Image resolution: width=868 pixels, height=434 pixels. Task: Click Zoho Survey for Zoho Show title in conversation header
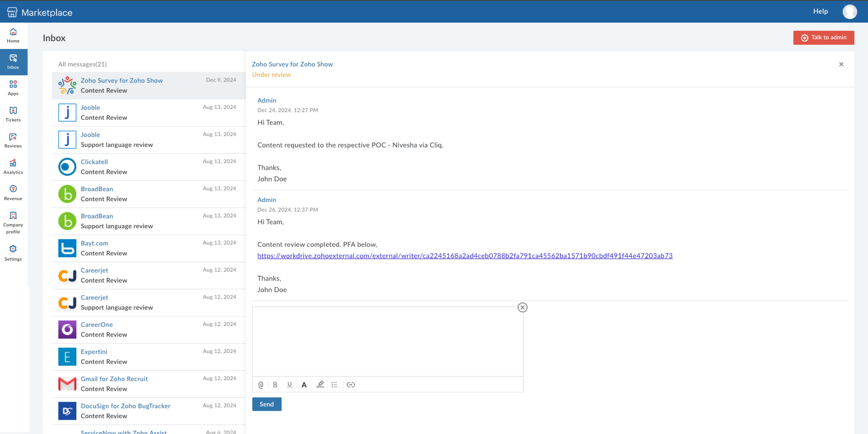click(292, 64)
